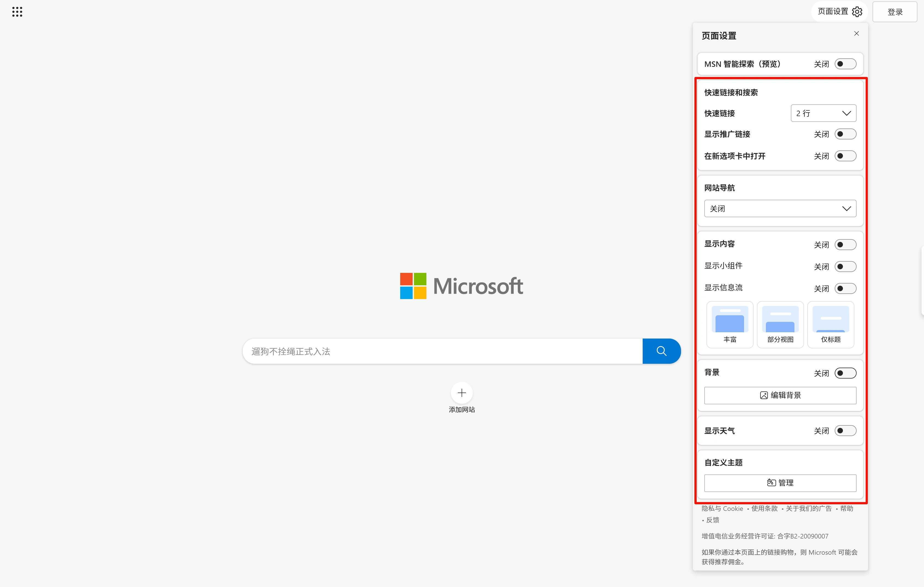
Task: Click the blue search magnifier button
Action: click(x=661, y=351)
